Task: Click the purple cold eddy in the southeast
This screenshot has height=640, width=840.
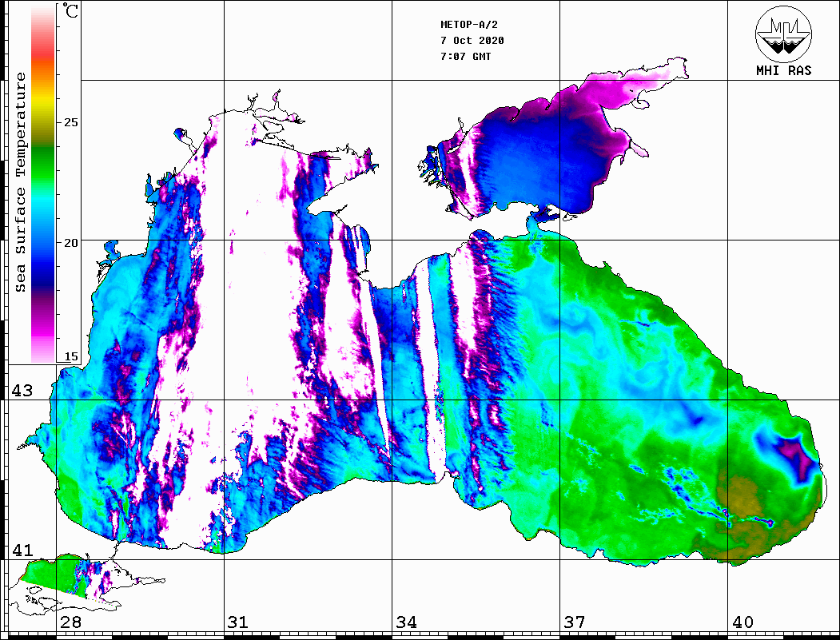Action: pos(790,454)
